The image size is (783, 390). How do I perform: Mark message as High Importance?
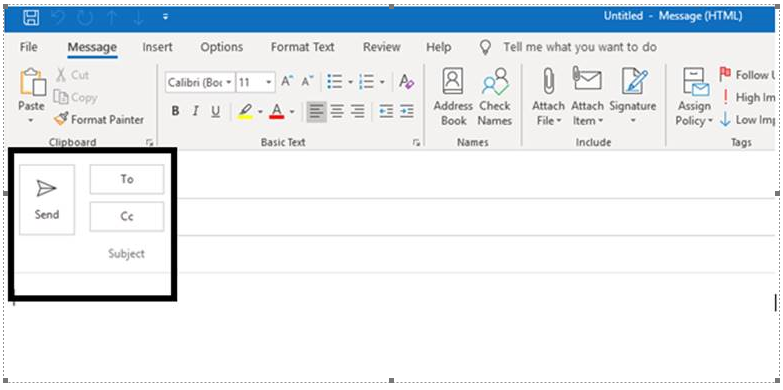748,97
